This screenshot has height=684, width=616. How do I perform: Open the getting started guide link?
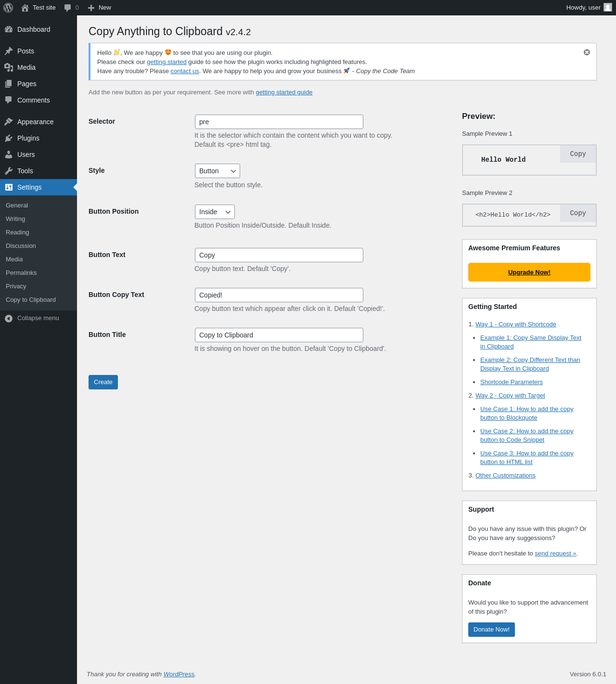(x=284, y=92)
